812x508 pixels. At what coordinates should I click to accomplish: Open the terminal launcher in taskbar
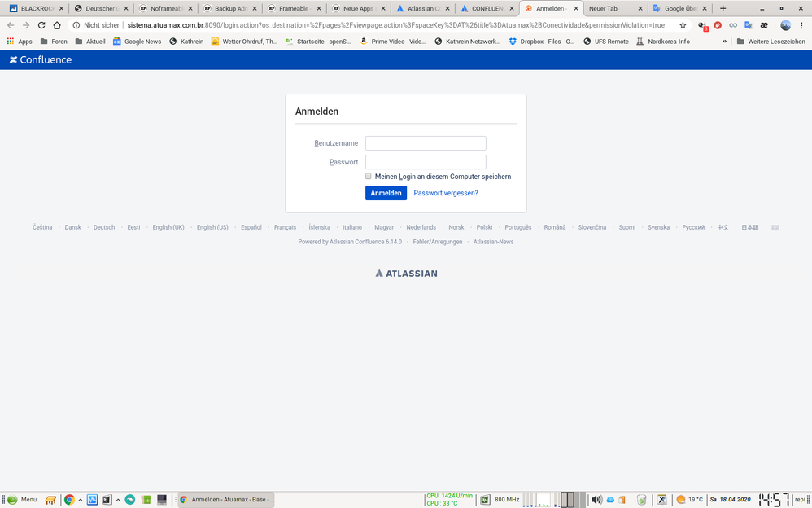[107, 500]
